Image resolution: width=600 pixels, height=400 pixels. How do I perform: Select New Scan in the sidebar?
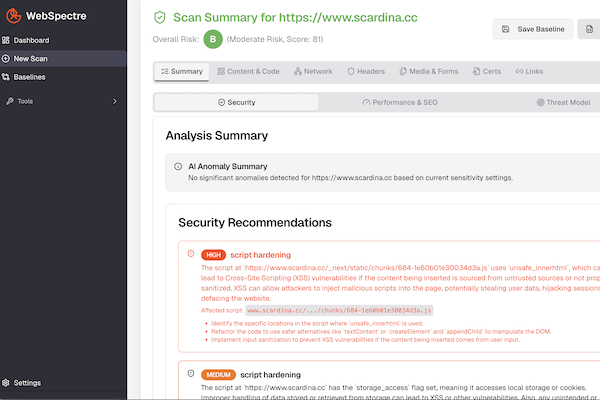point(63,59)
